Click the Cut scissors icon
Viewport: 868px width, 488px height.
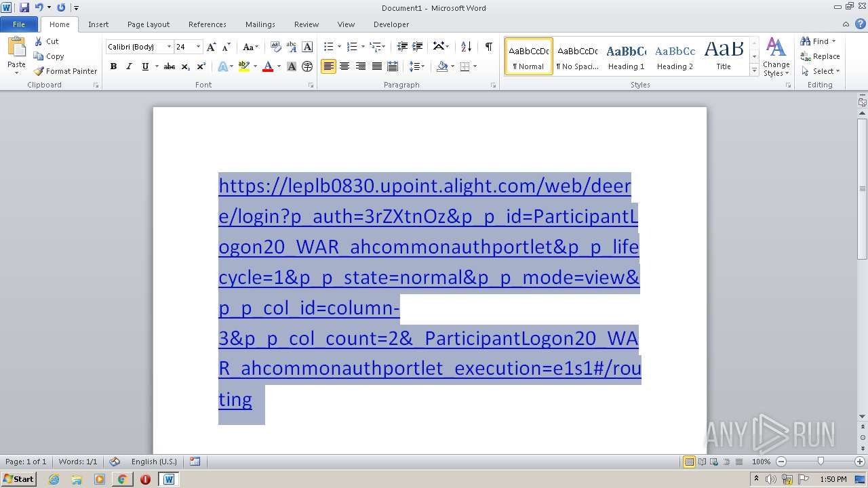pyautogui.click(x=39, y=41)
